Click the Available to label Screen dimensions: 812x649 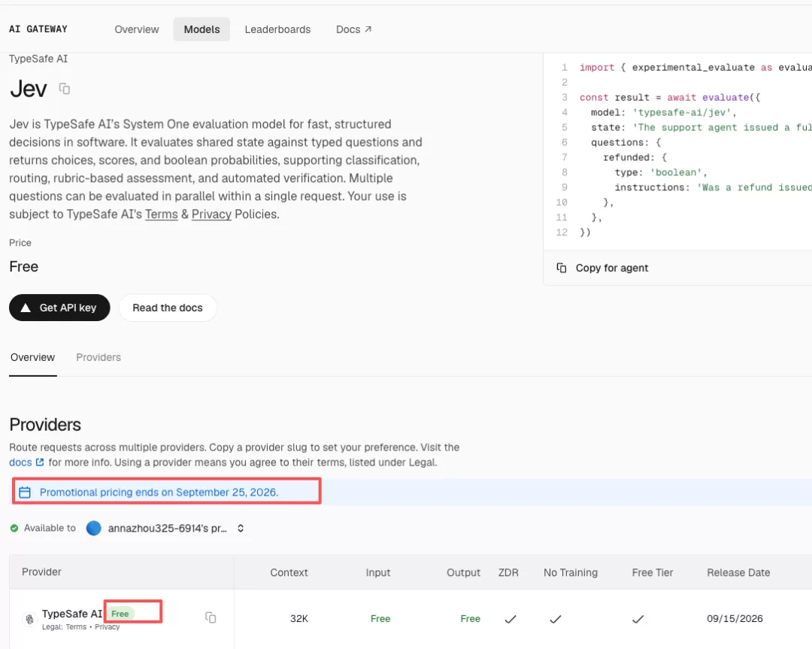[x=50, y=528]
